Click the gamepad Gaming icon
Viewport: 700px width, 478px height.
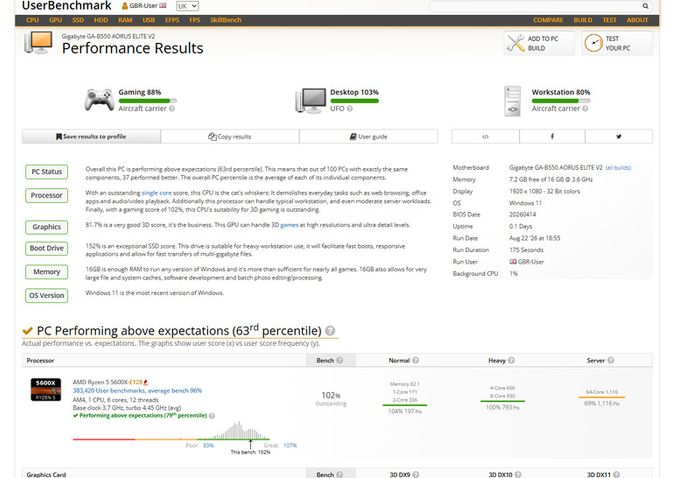tap(99, 100)
